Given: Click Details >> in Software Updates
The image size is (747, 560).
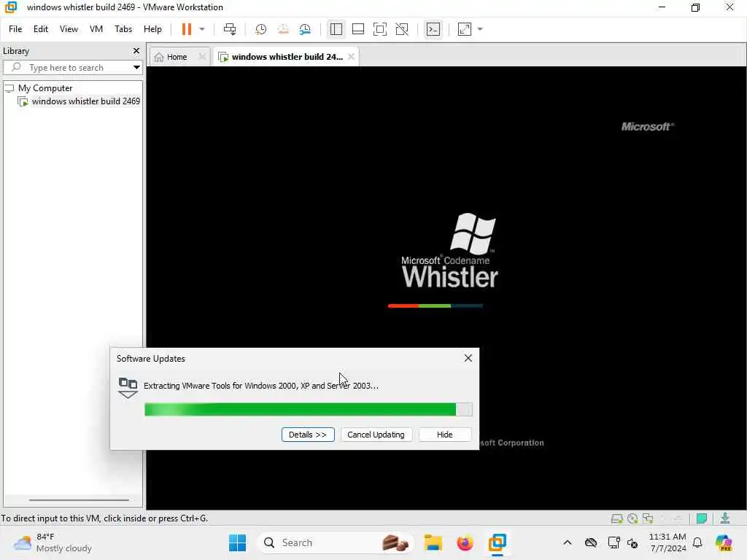Looking at the screenshot, I should tap(308, 435).
